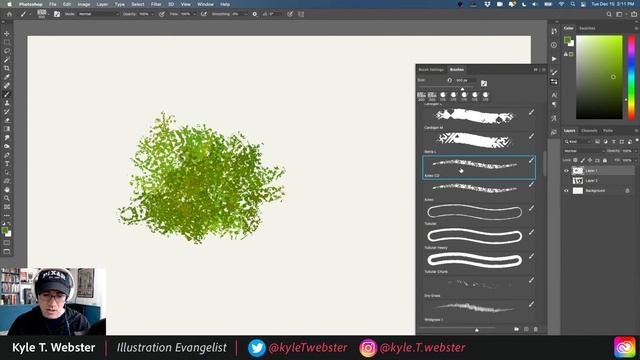The image size is (640, 360).
Task: Toggle pressure for opacity button
Action: tap(162, 14)
